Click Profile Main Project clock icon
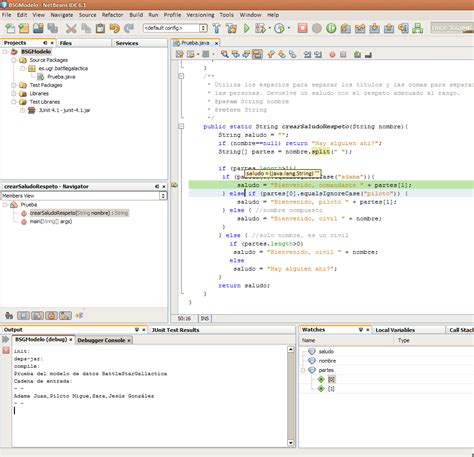474x457 pixels. 279,28
